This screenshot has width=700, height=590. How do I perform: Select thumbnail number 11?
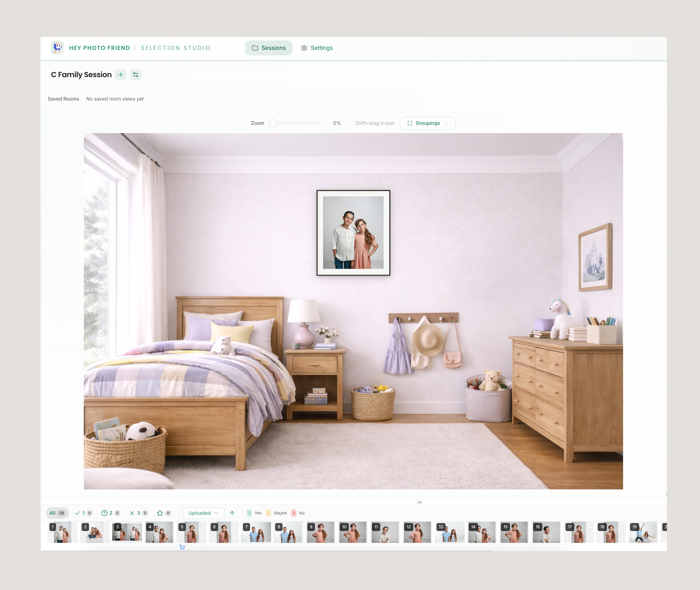tap(385, 532)
